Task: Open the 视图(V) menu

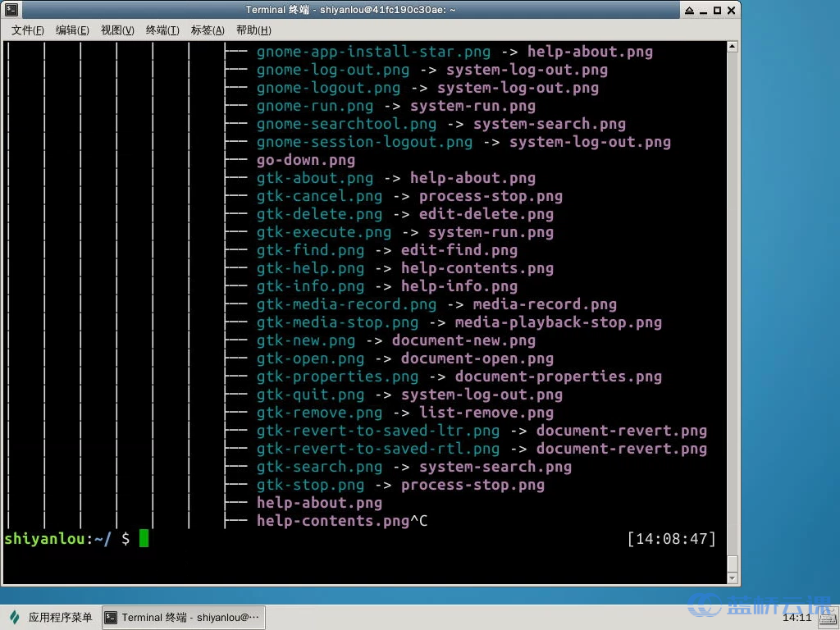Action: click(117, 30)
